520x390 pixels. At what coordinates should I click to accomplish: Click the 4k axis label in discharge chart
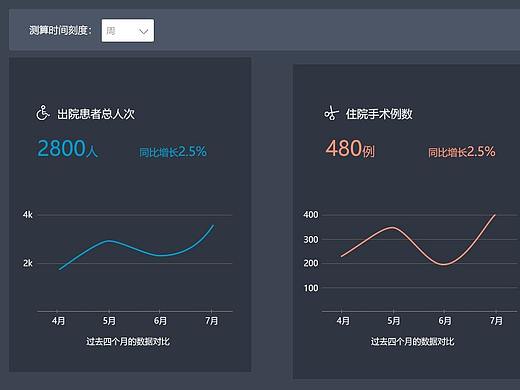pos(28,215)
